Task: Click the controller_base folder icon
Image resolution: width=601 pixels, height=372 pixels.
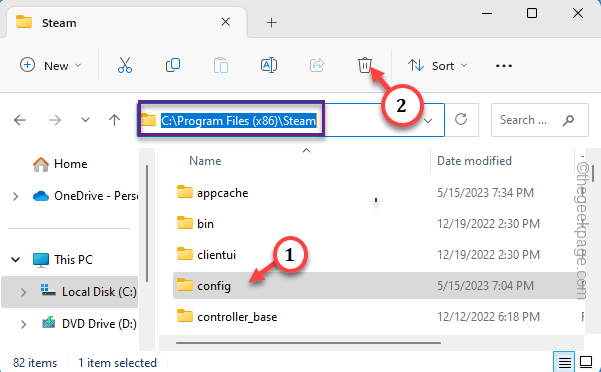Action: tap(185, 316)
